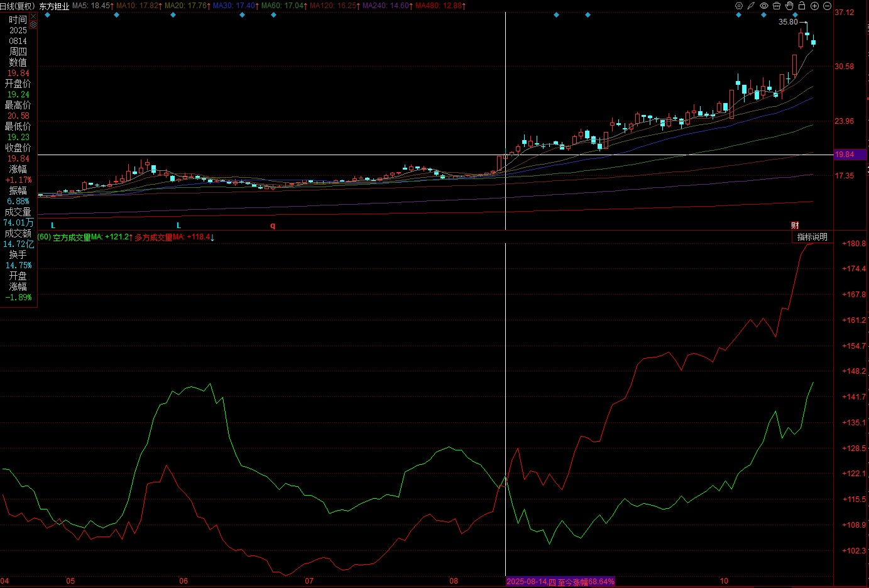Click the 财 financial marker icon
The image size is (869, 588).
[x=795, y=226]
